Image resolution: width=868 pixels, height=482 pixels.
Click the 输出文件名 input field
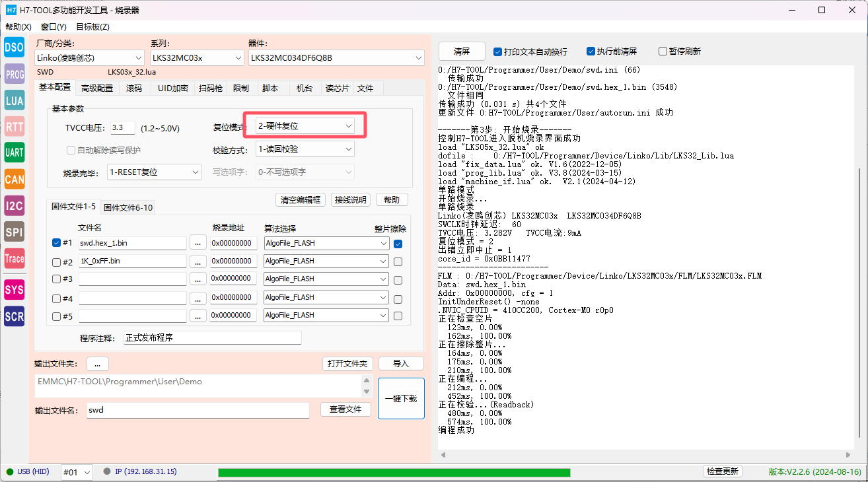pos(198,410)
